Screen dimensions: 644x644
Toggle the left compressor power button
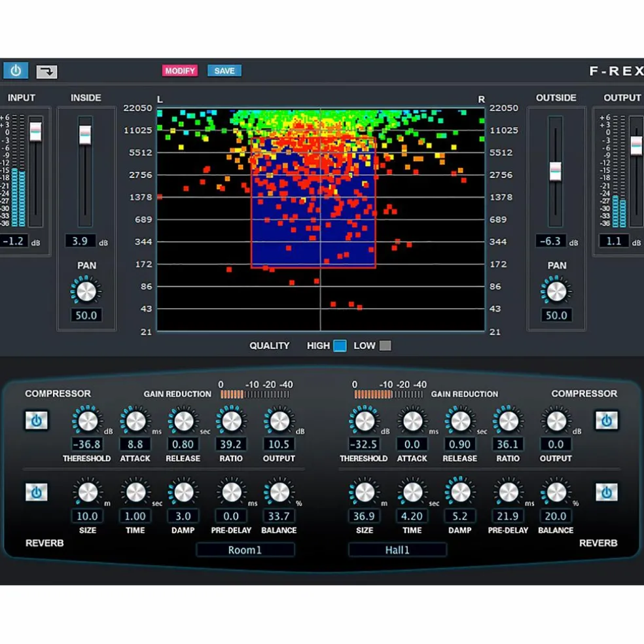pos(37,421)
